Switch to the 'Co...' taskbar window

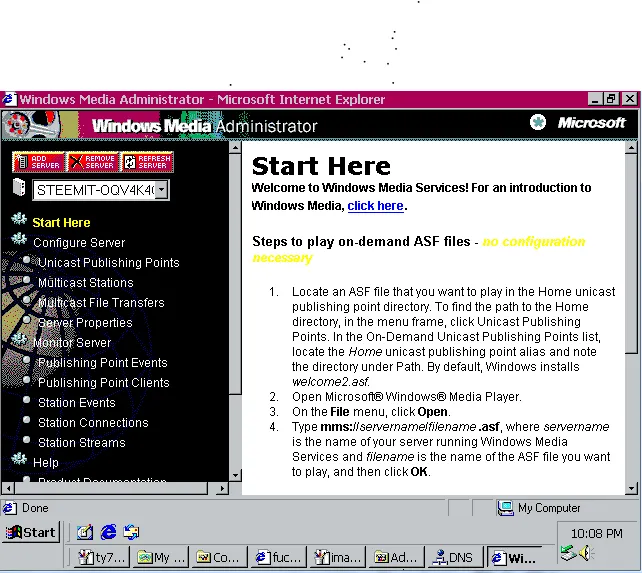(221, 557)
